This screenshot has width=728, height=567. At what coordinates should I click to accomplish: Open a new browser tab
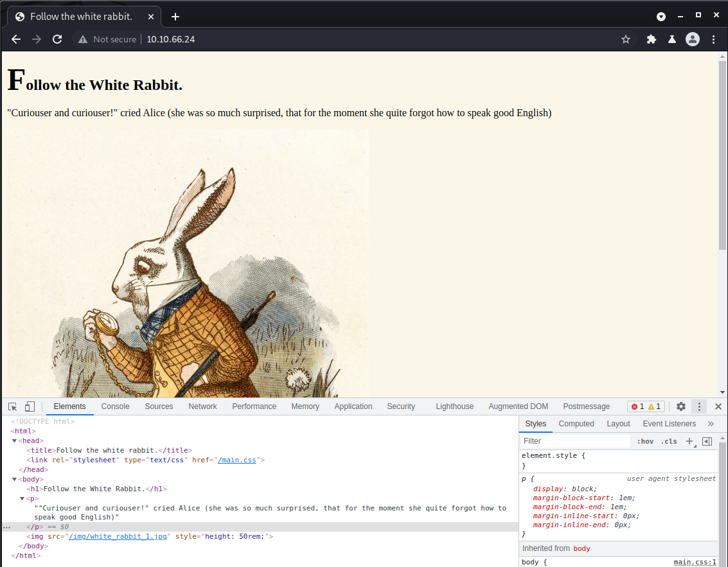pos(175,17)
